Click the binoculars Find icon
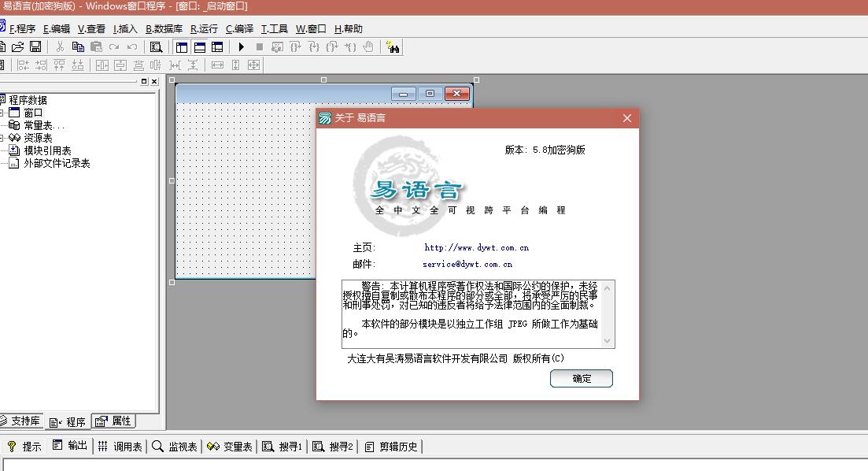 tap(393, 47)
